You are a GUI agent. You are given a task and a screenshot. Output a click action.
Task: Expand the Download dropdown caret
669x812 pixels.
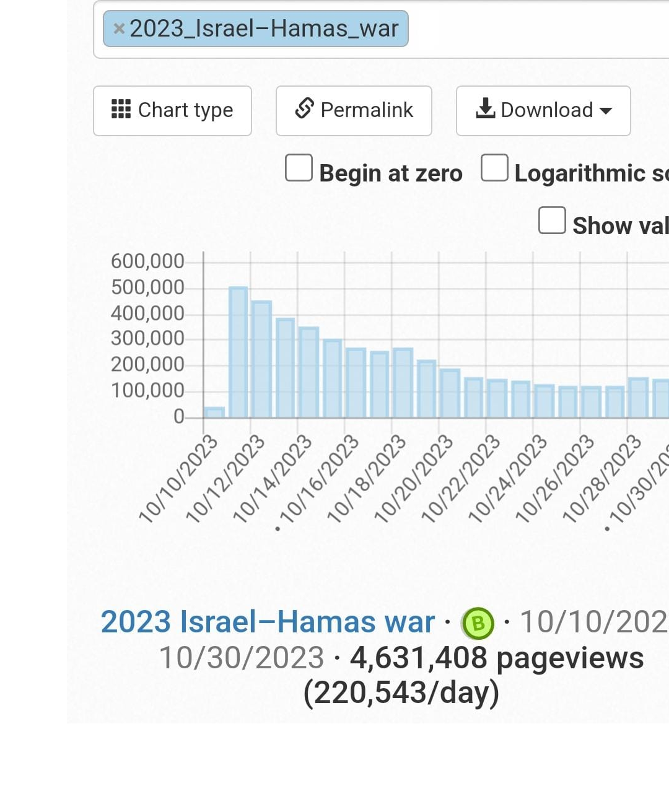(606, 111)
